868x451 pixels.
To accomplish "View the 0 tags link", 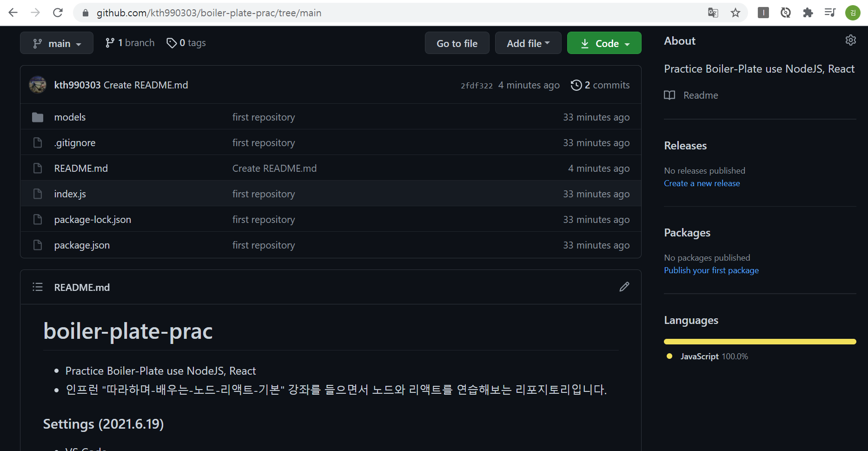I will coord(186,43).
